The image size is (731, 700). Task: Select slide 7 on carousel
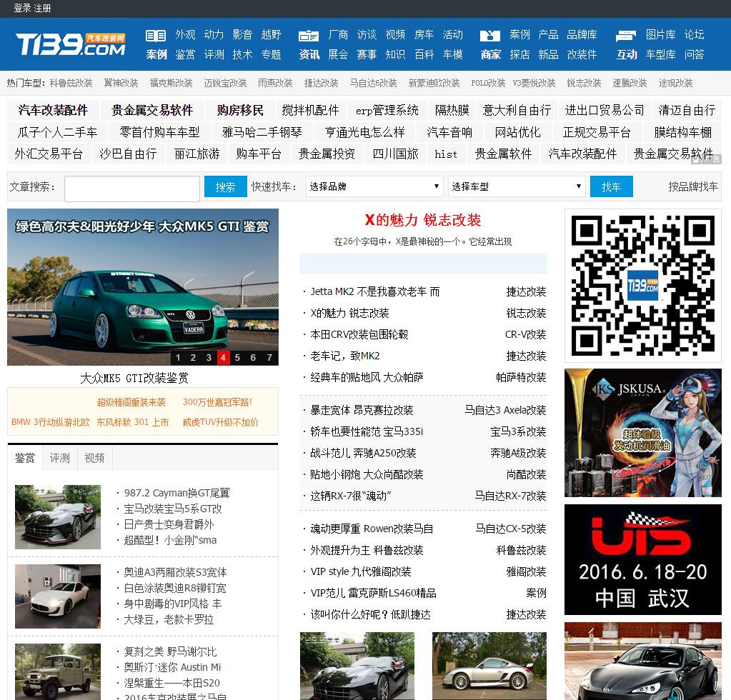click(269, 357)
